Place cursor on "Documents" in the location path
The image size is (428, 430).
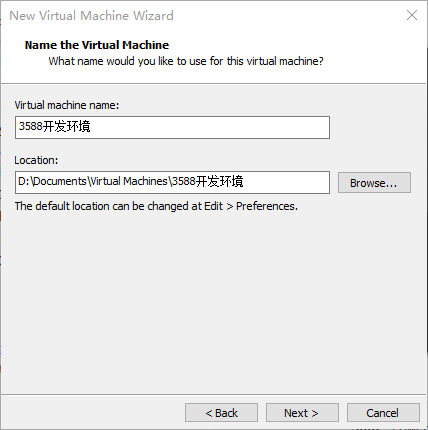click(x=60, y=181)
